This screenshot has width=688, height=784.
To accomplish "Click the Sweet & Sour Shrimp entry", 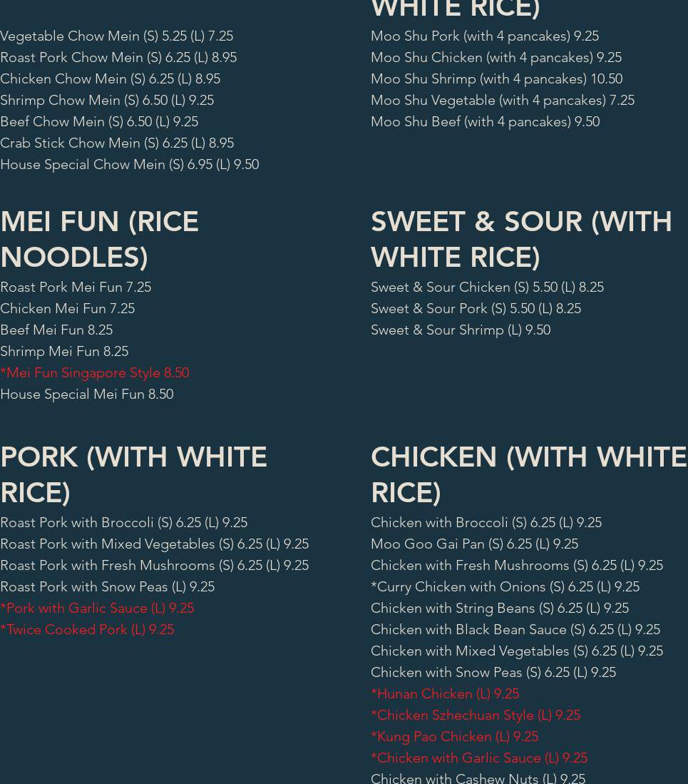I will coord(461,330).
